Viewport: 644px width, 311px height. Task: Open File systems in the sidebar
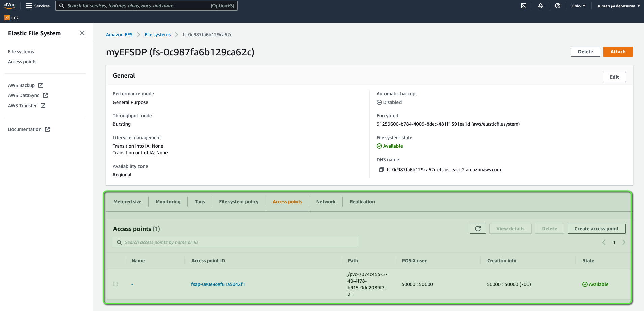pyautogui.click(x=21, y=52)
